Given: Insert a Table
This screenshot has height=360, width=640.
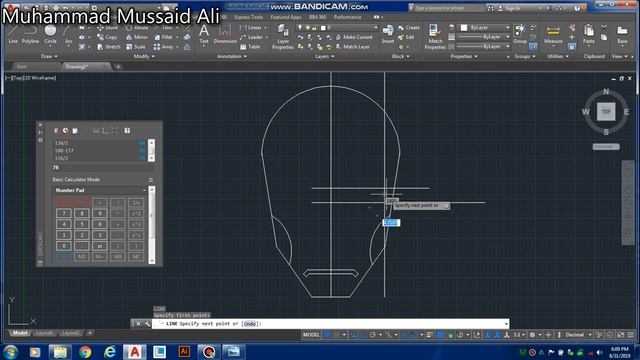Looking at the screenshot, I should pyautogui.click(x=251, y=47).
